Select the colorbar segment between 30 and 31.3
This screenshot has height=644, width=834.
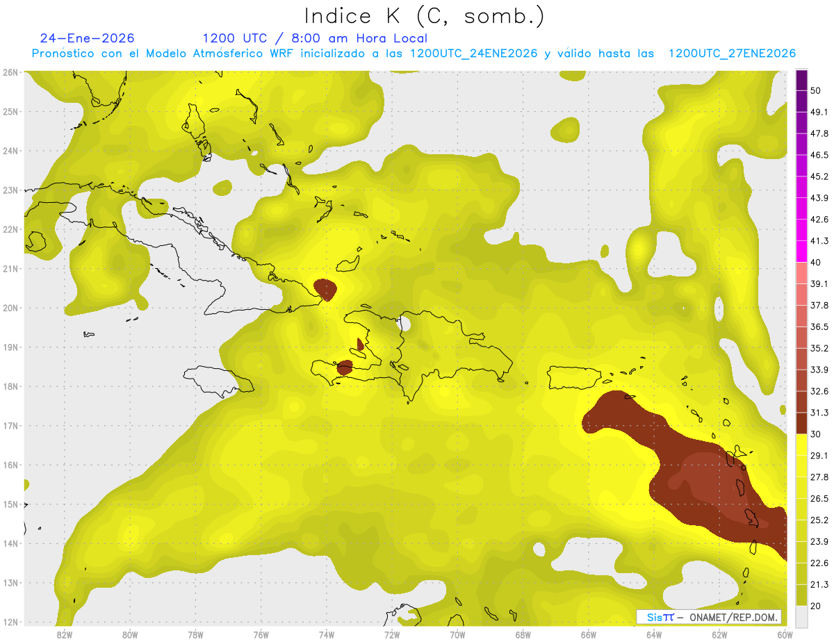click(801, 423)
